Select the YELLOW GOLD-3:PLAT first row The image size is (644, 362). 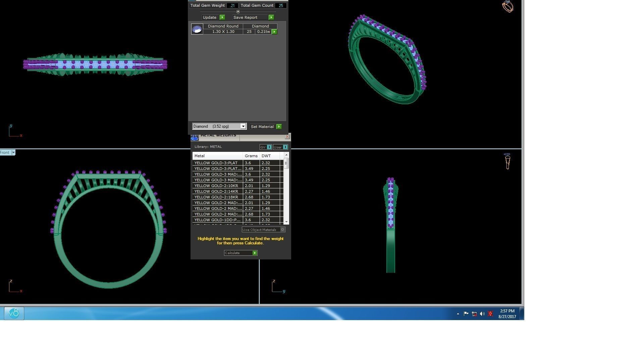tap(238, 163)
